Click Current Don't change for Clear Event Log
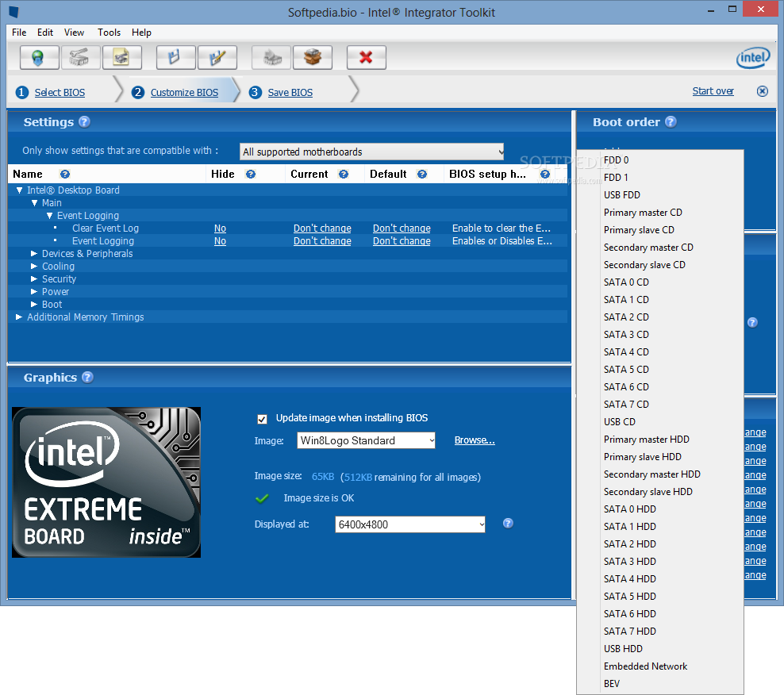Screen dimensions: 784x695 tap(322, 228)
